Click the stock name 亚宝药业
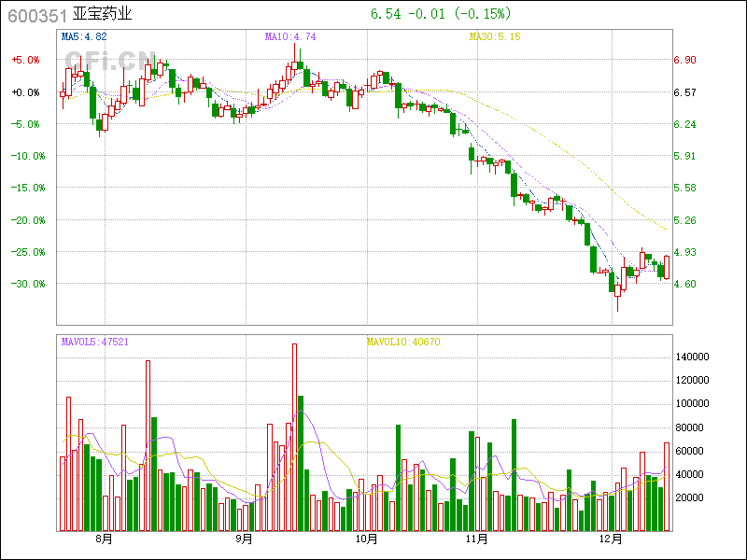 click(102, 14)
